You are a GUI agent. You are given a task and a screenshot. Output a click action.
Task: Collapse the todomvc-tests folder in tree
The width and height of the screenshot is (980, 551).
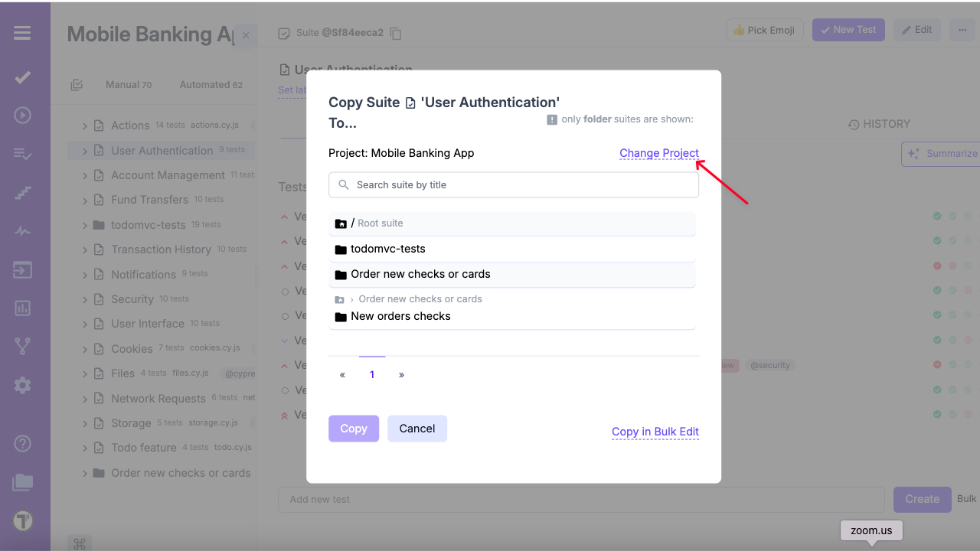[84, 224]
